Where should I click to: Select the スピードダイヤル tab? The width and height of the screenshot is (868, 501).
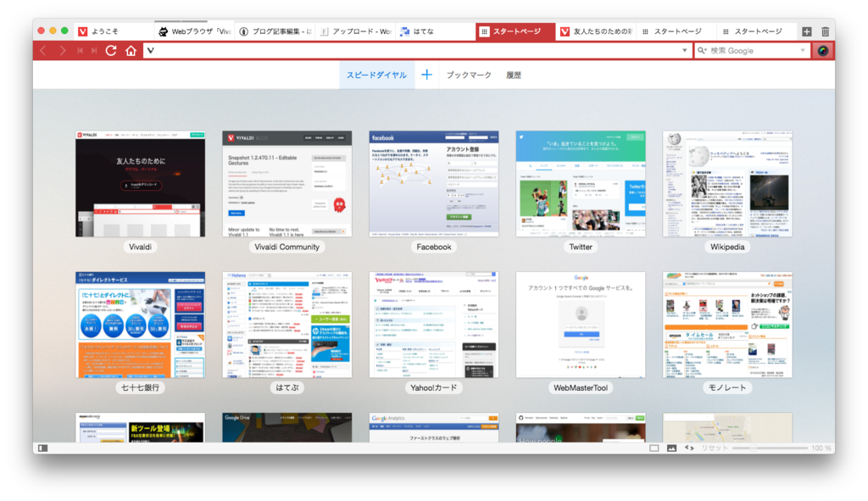(376, 75)
